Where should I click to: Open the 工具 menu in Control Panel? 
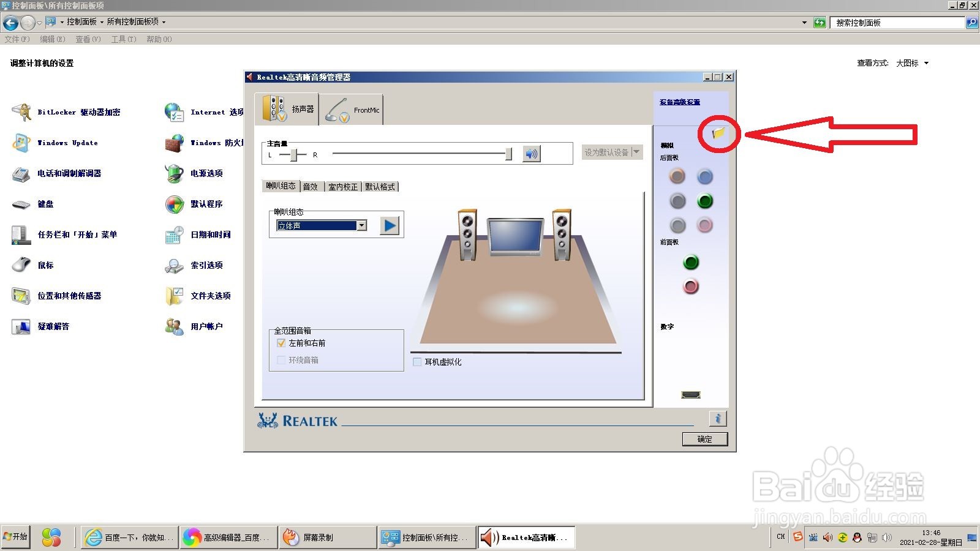tap(124, 39)
